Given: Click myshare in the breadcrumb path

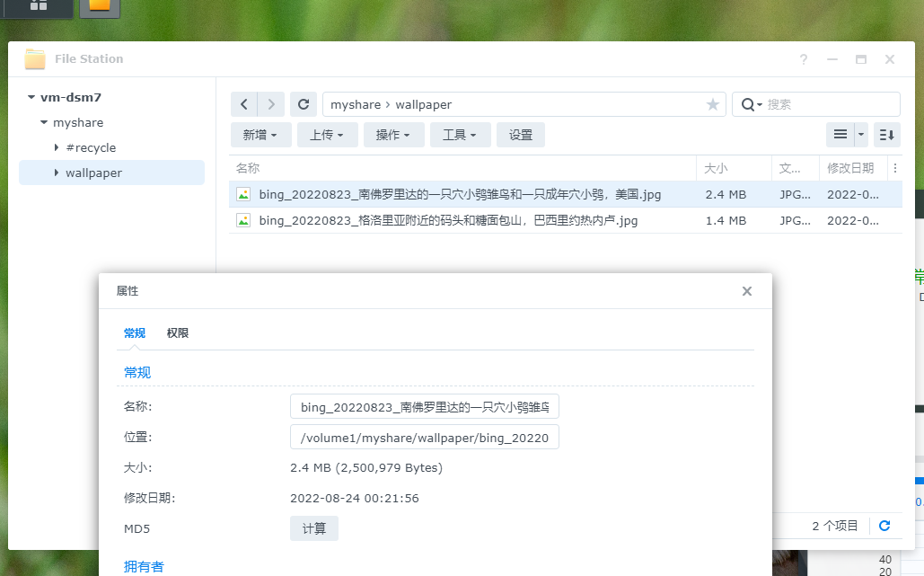Looking at the screenshot, I should point(356,104).
